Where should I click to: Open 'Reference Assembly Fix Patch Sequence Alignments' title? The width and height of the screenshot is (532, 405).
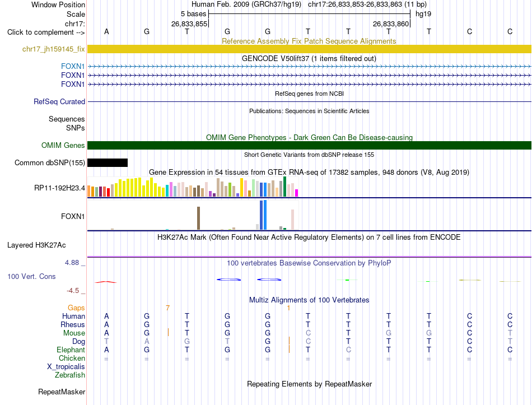click(x=309, y=41)
